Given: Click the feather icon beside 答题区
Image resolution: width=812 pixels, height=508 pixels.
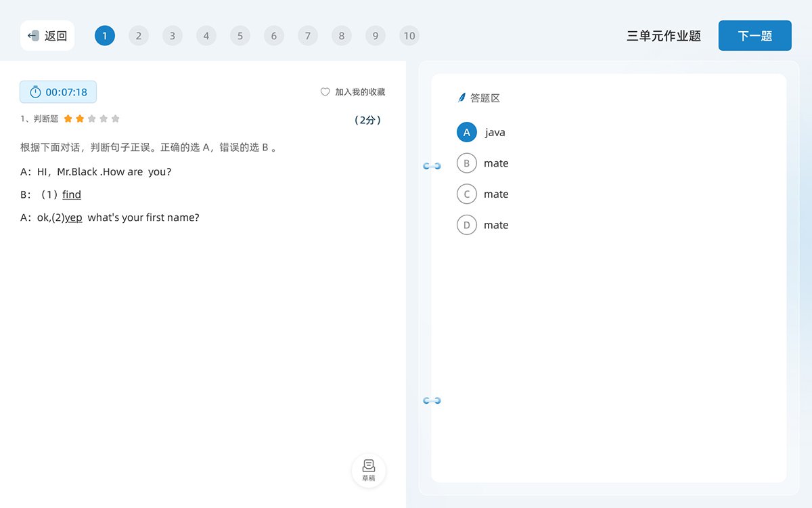Looking at the screenshot, I should coord(462,98).
